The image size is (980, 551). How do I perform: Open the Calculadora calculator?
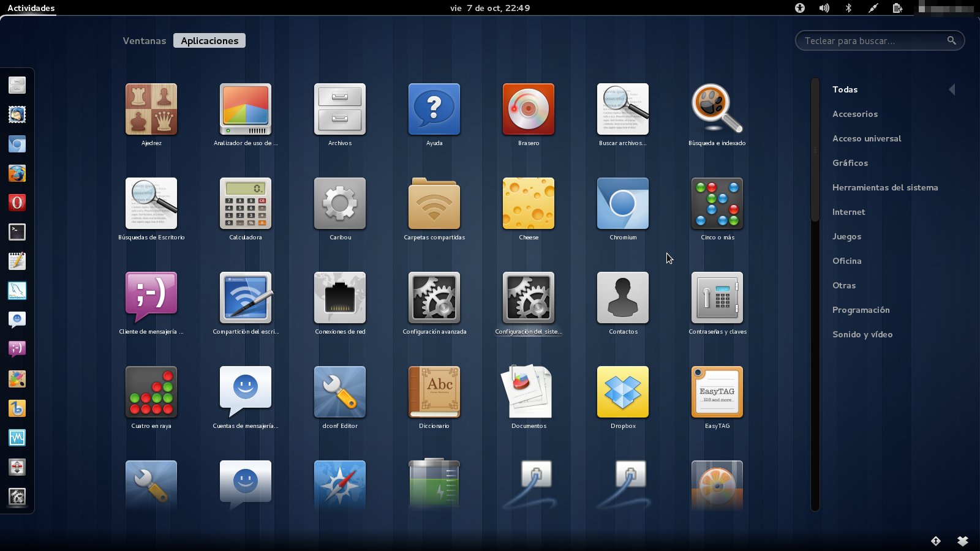(245, 204)
